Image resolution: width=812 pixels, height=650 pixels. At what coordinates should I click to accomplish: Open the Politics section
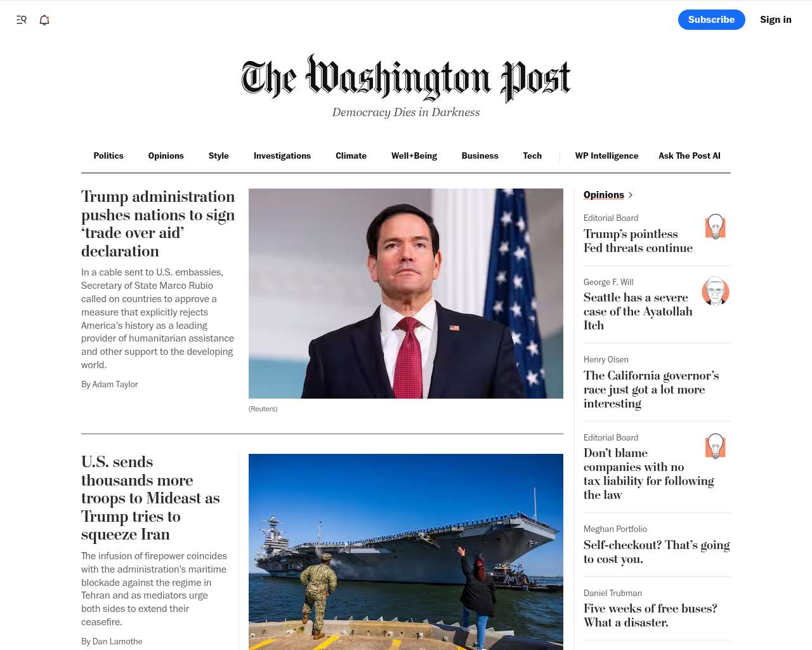click(x=108, y=156)
